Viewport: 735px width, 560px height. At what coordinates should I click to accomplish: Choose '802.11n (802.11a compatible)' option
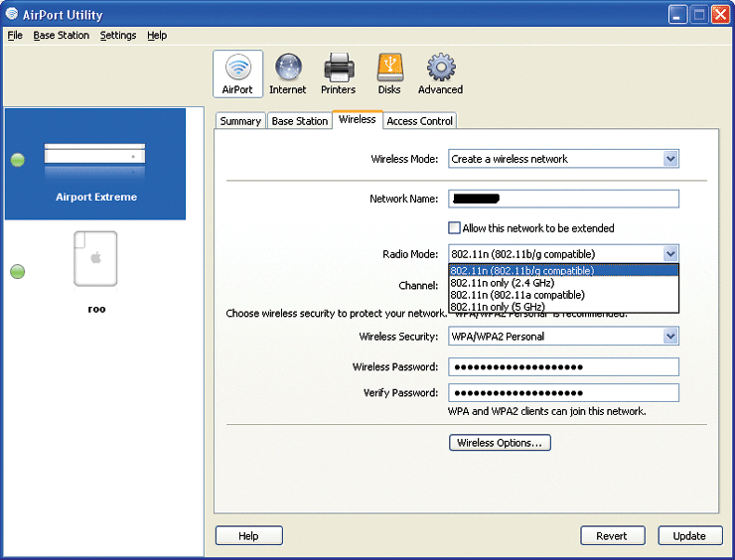pos(563,295)
